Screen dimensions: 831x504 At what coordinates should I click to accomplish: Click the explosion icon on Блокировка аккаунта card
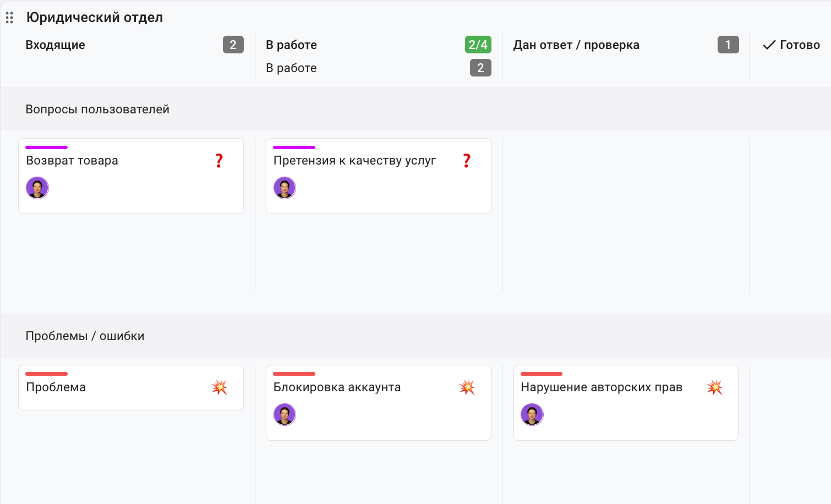click(x=467, y=387)
